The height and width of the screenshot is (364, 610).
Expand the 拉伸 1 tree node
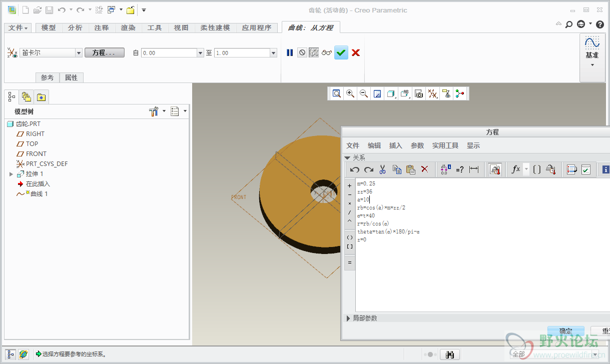point(12,174)
